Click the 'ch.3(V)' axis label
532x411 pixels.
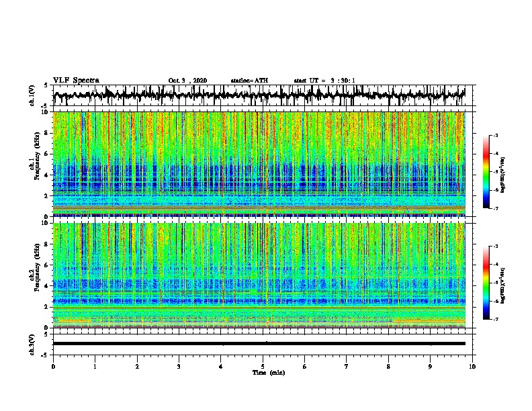pos(32,345)
